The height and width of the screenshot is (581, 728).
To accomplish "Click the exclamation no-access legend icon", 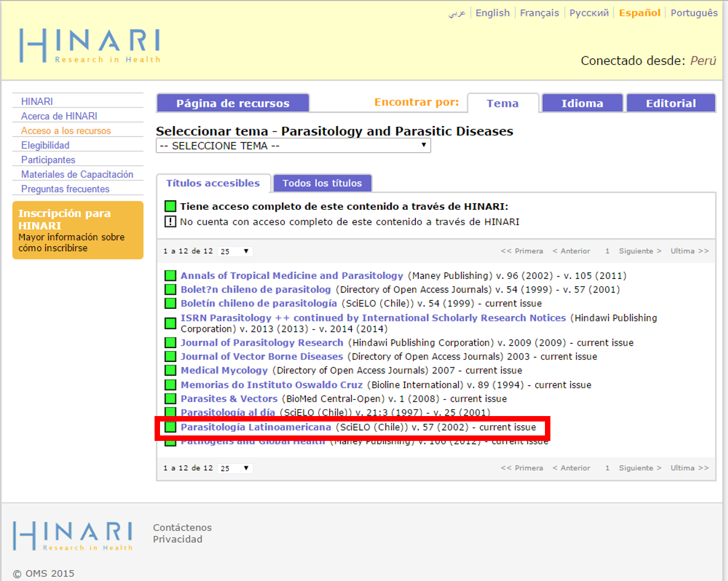I will click(170, 222).
